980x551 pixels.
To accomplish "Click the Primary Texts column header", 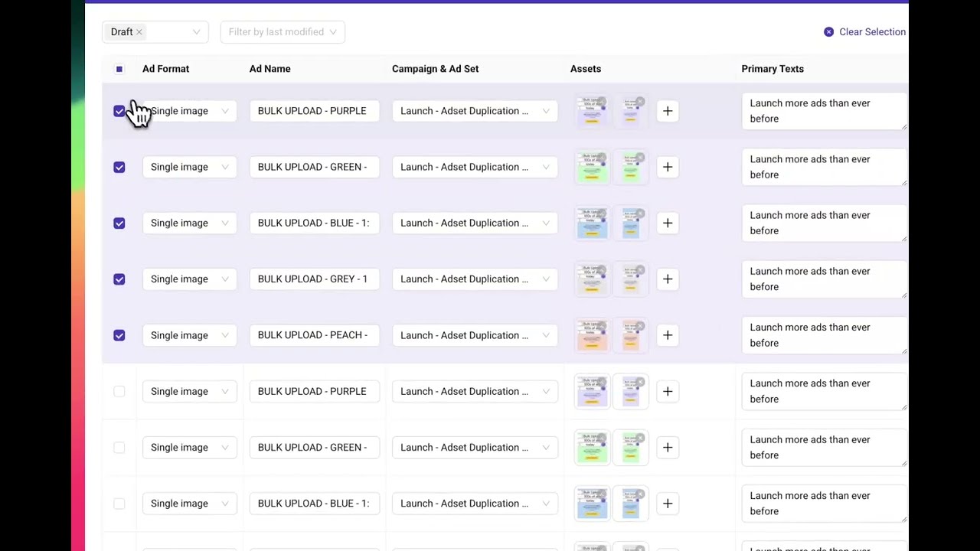I will pyautogui.click(x=773, y=69).
